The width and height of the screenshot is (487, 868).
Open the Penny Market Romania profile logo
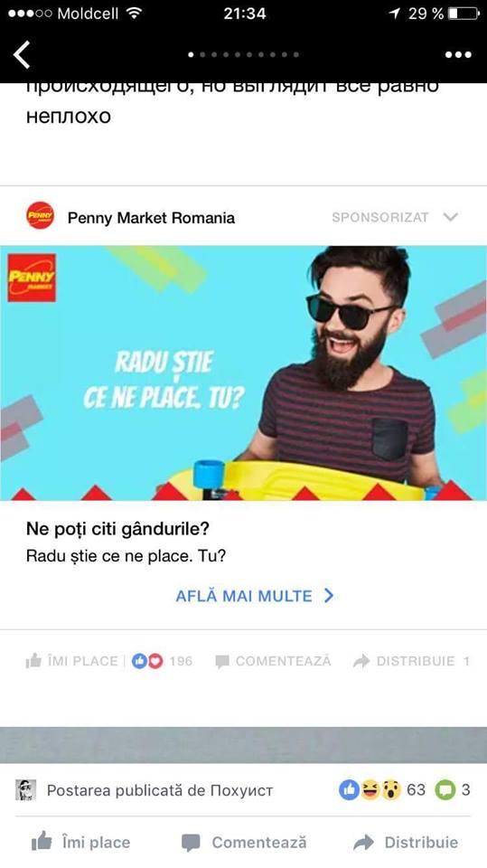(x=41, y=215)
